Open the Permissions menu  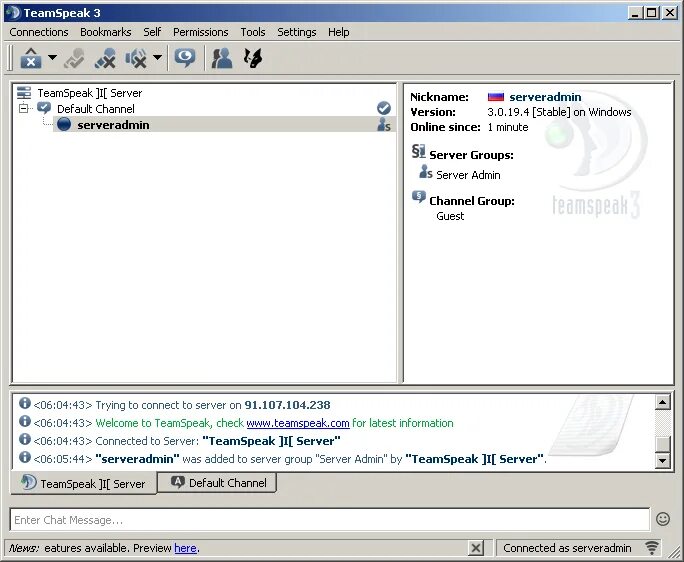pyautogui.click(x=200, y=32)
